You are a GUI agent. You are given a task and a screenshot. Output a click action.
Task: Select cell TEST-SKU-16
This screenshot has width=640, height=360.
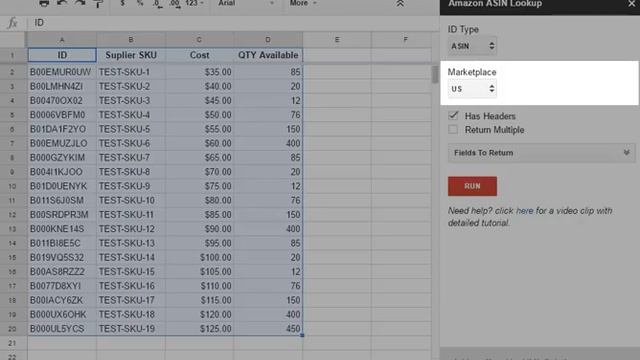[131, 286]
